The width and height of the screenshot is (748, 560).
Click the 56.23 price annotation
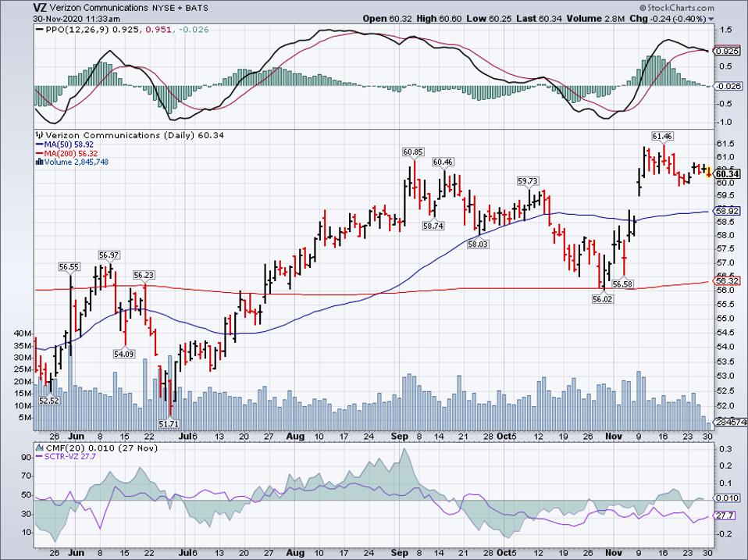(x=144, y=275)
